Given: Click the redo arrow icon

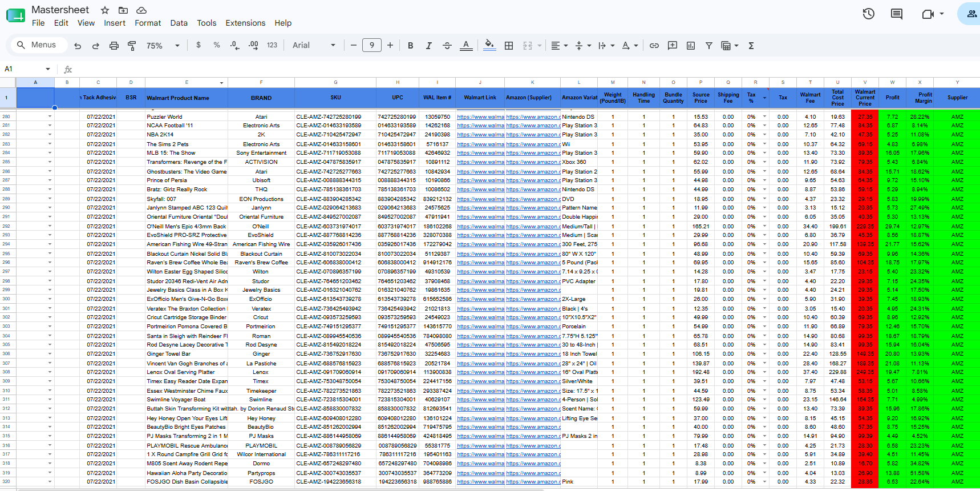Looking at the screenshot, I should [96, 46].
